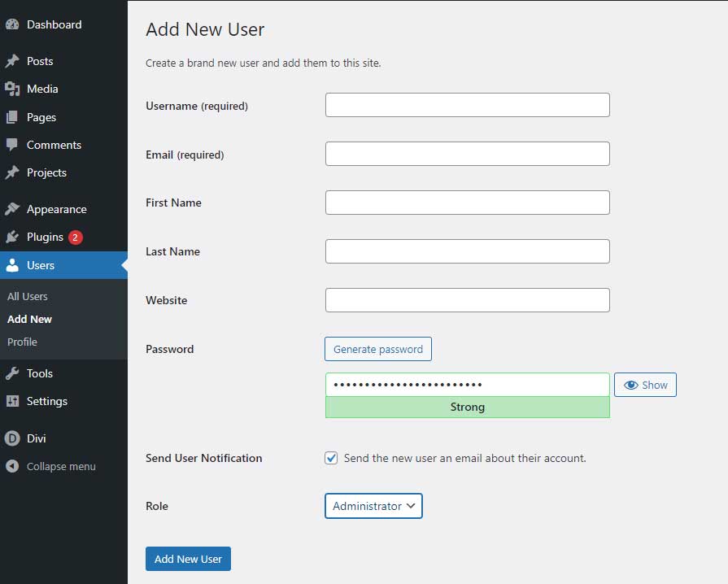
Task: Submit with the Add New User button
Action: pyautogui.click(x=188, y=559)
